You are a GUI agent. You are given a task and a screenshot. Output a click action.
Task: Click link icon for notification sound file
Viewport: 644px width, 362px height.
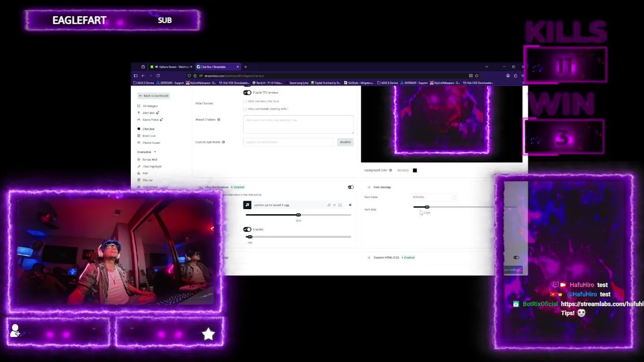[329, 205]
